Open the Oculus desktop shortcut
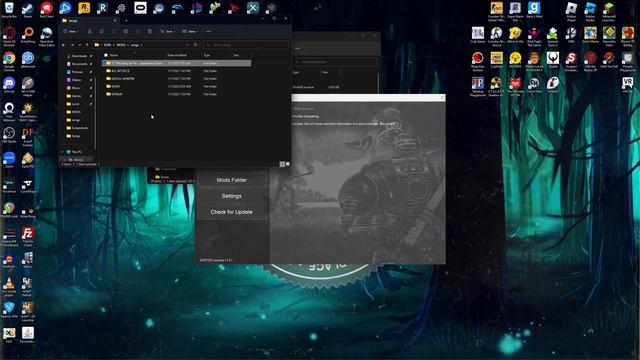640x360 pixels. pyautogui.click(x=140, y=8)
